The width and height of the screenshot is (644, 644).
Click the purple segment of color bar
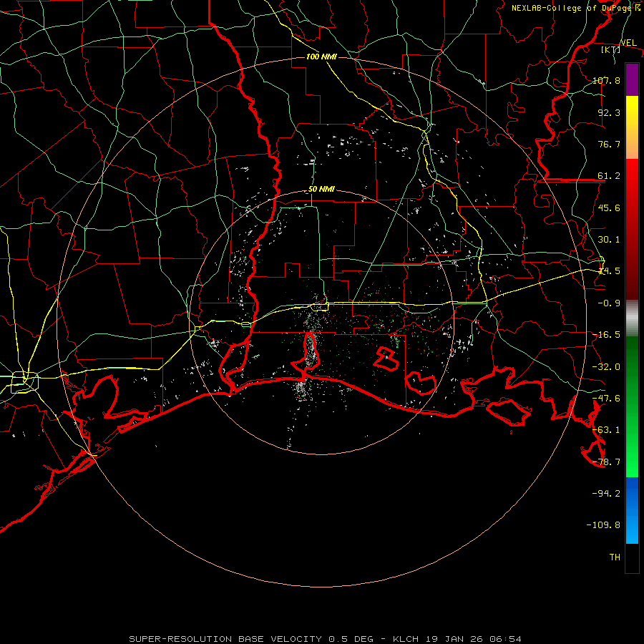(632, 79)
